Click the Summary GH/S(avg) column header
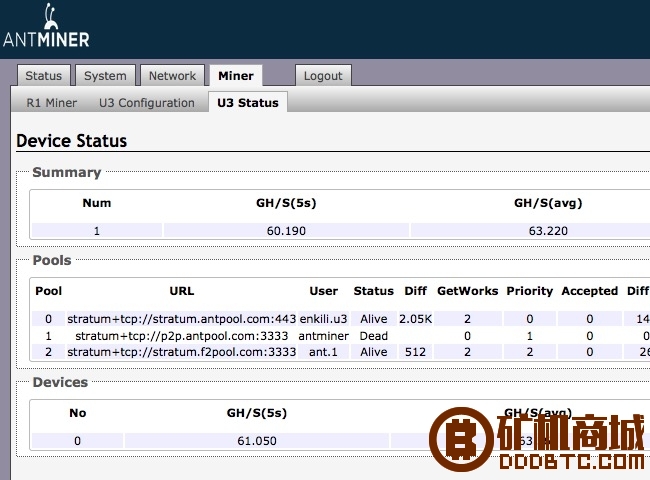 (x=548, y=203)
